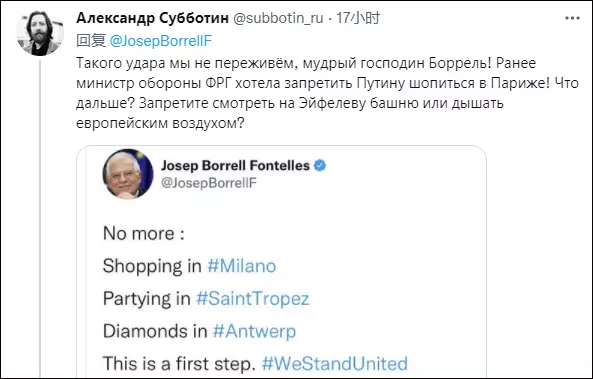This screenshot has height=379, width=593.
Task: Click the 17小时 timestamp
Action: click(x=358, y=18)
